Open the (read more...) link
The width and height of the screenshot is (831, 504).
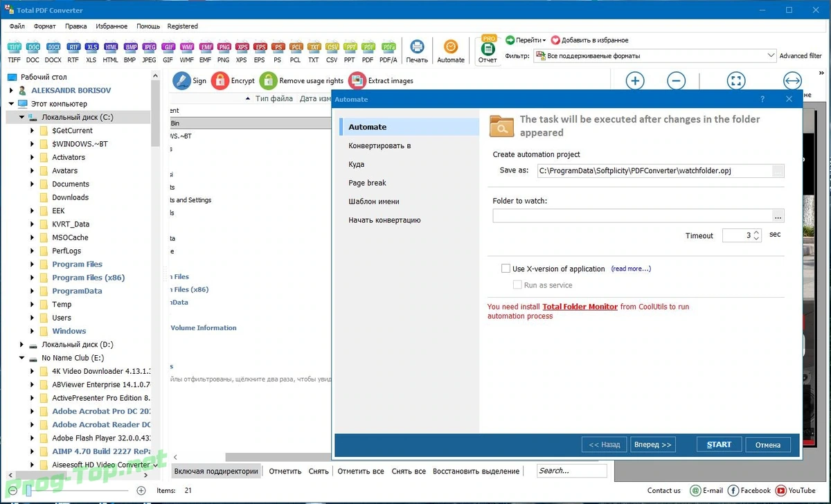pyautogui.click(x=631, y=269)
